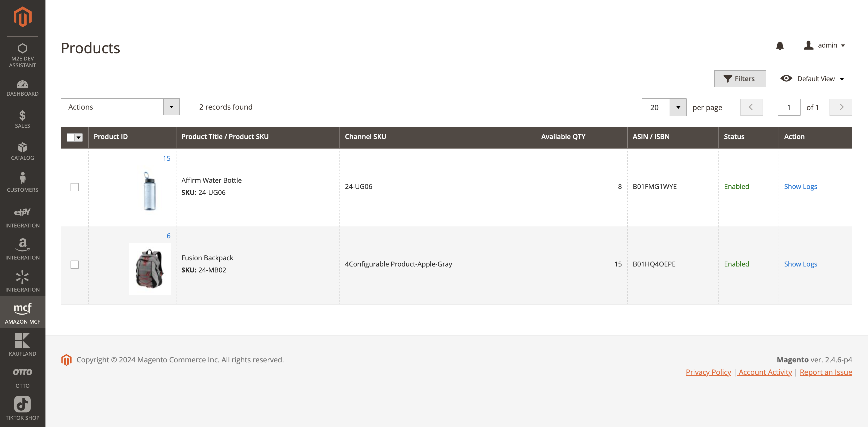Click the current page number field
The image size is (868, 427).
click(x=789, y=108)
